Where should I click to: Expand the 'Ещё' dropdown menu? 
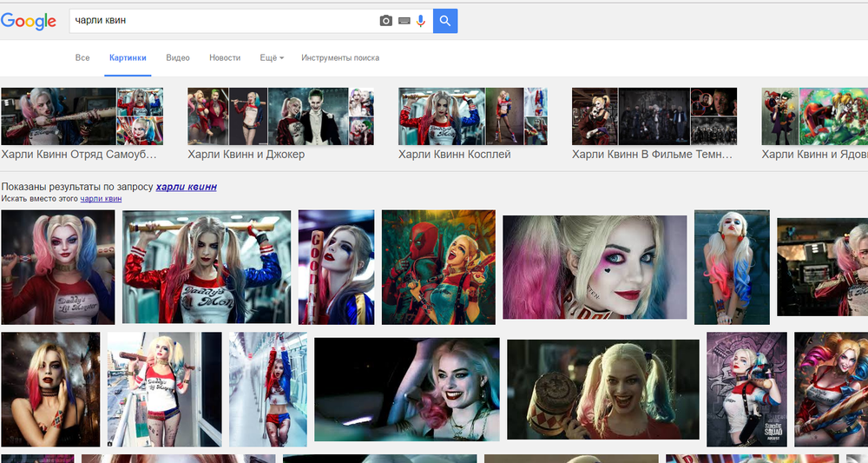[x=272, y=57]
